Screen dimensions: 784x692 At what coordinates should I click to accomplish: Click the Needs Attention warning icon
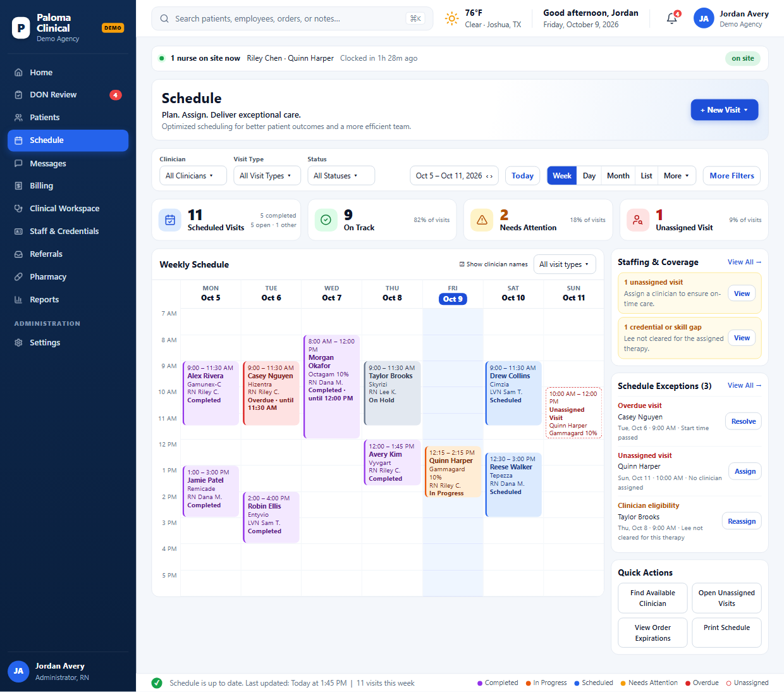pyautogui.click(x=482, y=220)
